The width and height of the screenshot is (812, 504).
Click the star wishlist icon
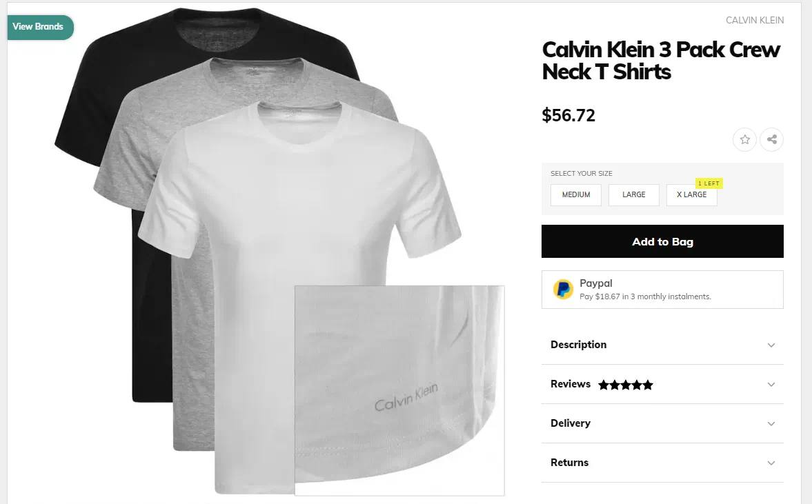[x=744, y=140]
